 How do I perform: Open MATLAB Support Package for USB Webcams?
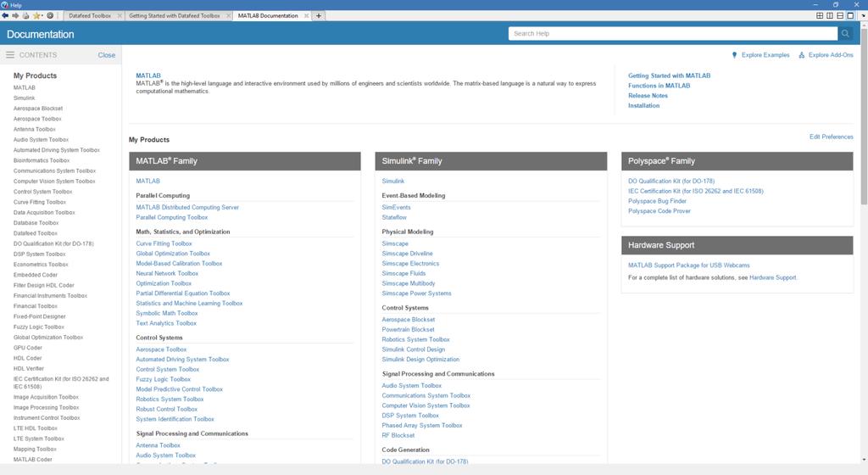[689, 265]
